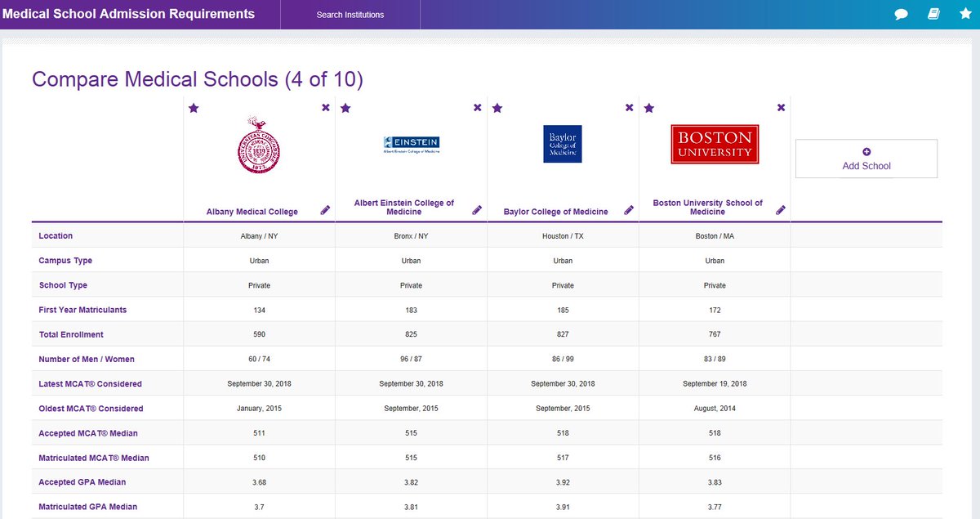The height and width of the screenshot is (519, 980).
Task: Select Total Enrollment row label
Action: 71,334
